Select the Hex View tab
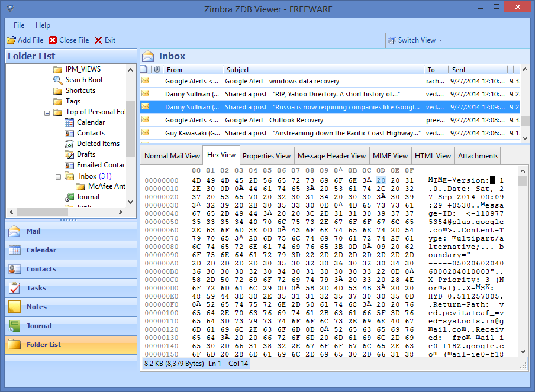The height and width of the screenshot is (392, 535). click(221, 155)
